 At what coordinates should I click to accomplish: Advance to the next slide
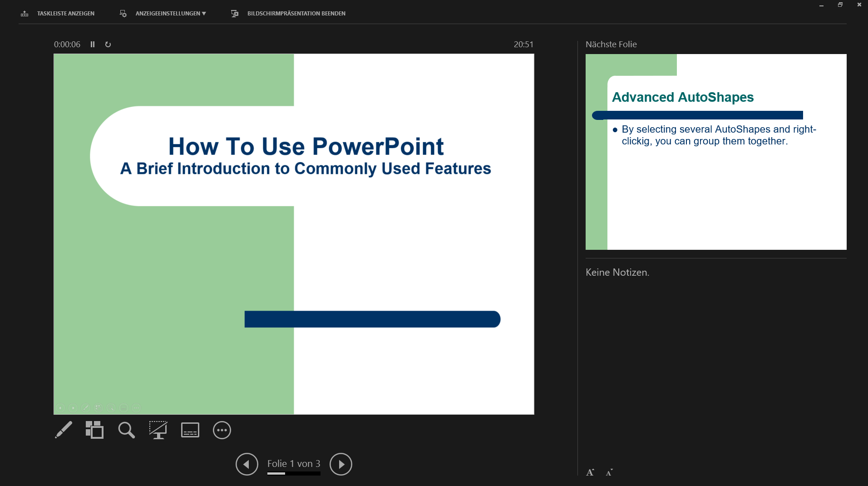coord(340,464)
